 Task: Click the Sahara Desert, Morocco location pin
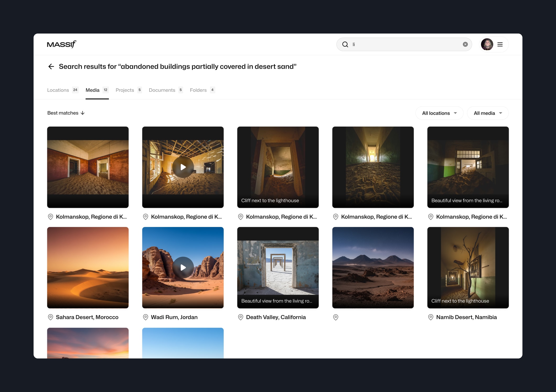coord(51,317)
